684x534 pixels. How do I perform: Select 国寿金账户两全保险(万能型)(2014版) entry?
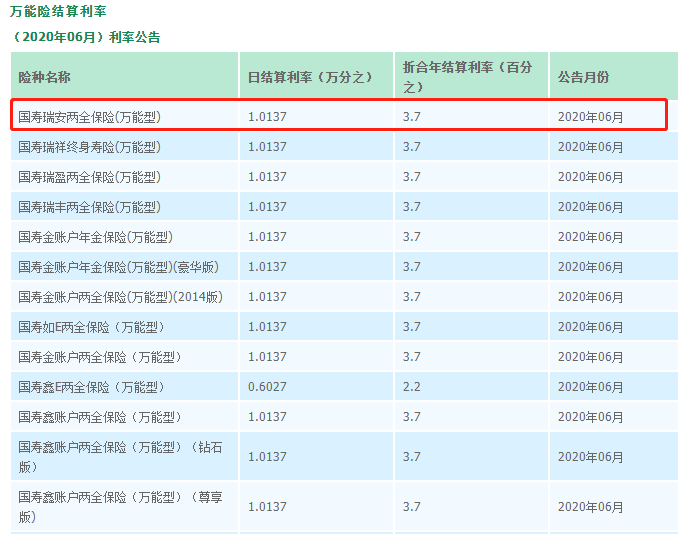[120, 297]
